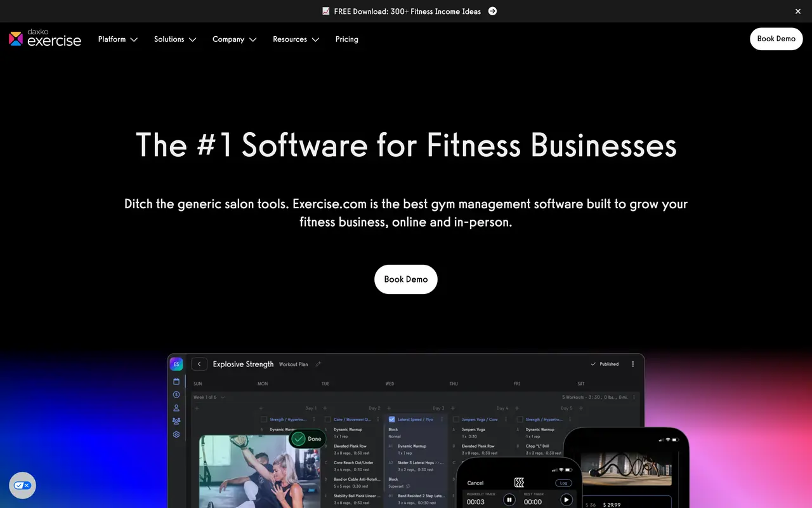Open the three-dot menu beside Published
The width and height of the screenshot is (812, 508).
[632, 364]
